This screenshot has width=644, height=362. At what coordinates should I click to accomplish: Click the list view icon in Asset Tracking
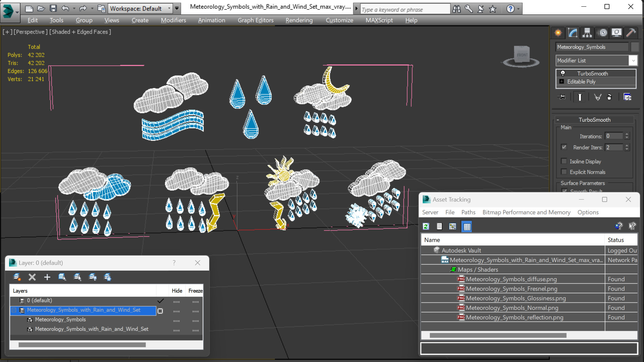coord(440,226)
